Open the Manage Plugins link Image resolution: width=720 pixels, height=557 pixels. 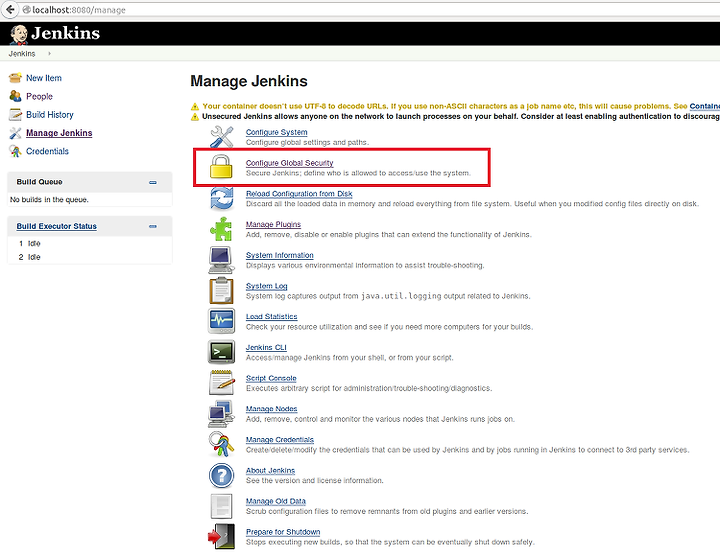click(x=273, y=225)
